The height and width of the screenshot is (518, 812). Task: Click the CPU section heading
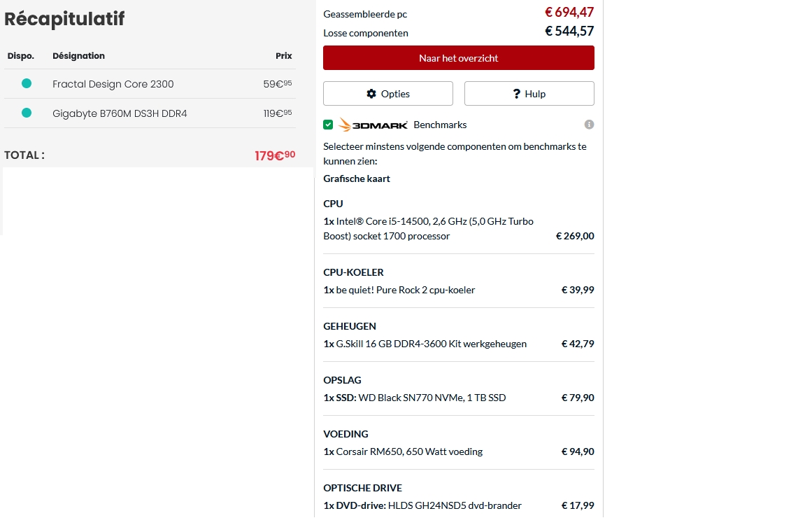point(333,204)
